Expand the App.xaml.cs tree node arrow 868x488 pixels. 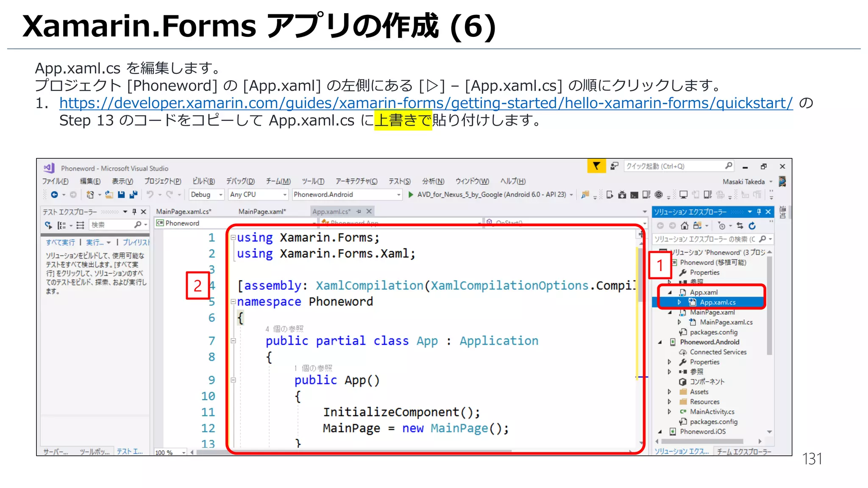[679, 302]
